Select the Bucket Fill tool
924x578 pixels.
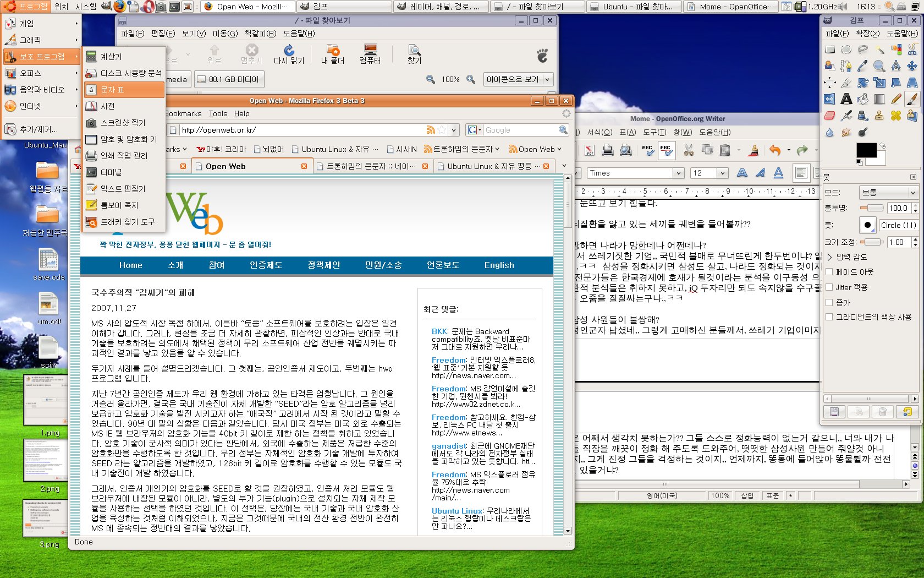862,99
